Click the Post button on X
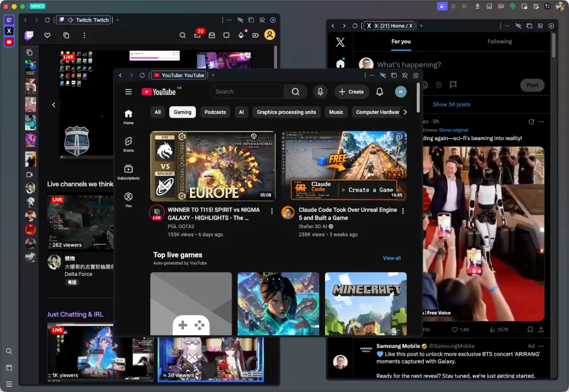This screenshot has width=569, height=392. pos(533,85)
